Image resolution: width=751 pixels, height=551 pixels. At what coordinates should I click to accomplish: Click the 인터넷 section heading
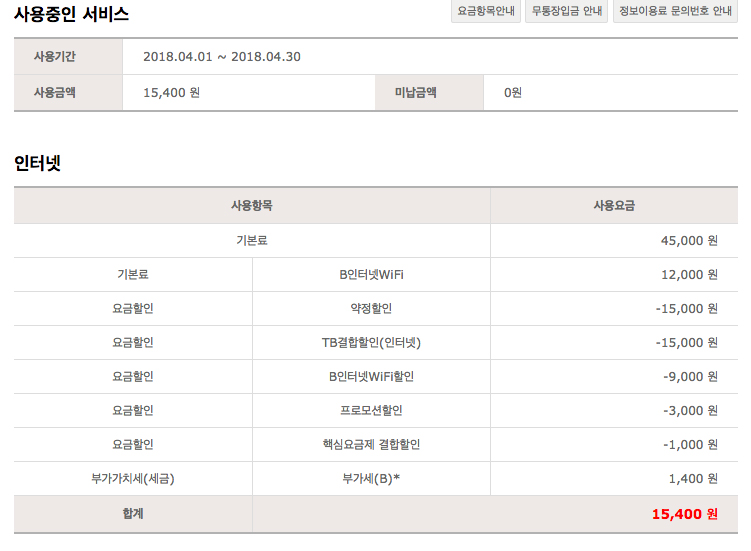pyautogui.click(x=37, y=163)
